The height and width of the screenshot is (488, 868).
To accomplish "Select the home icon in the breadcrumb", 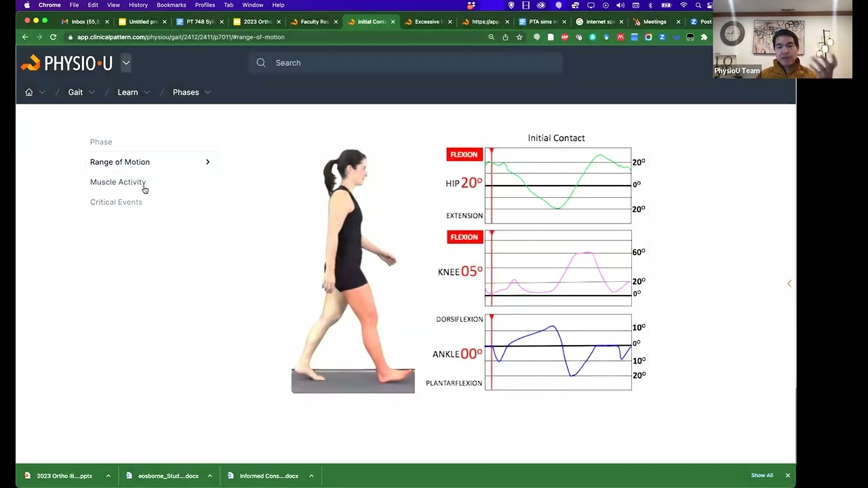I will (28, 92).
